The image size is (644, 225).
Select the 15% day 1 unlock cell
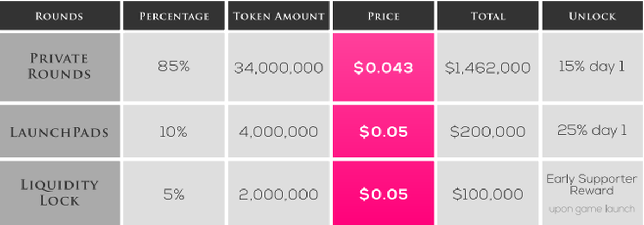592,68
